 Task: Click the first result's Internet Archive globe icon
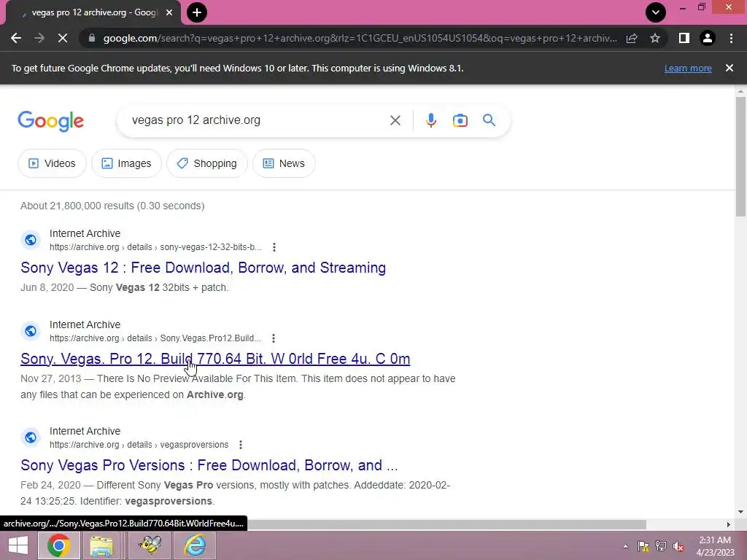click(x=31, y=239)
